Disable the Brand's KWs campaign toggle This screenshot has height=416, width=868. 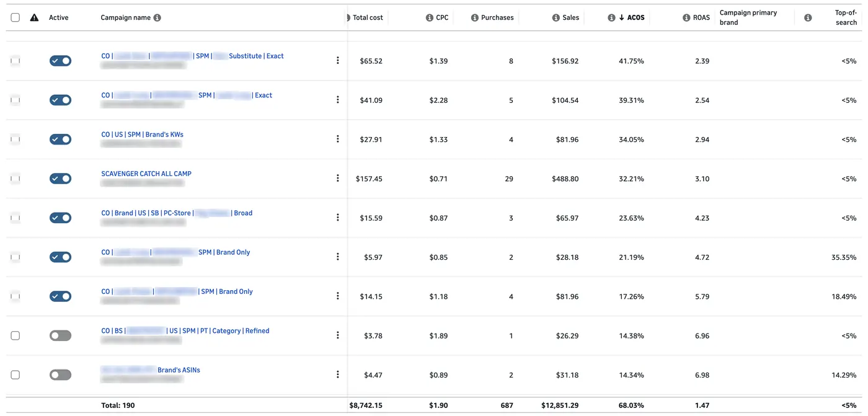(60, 139)
